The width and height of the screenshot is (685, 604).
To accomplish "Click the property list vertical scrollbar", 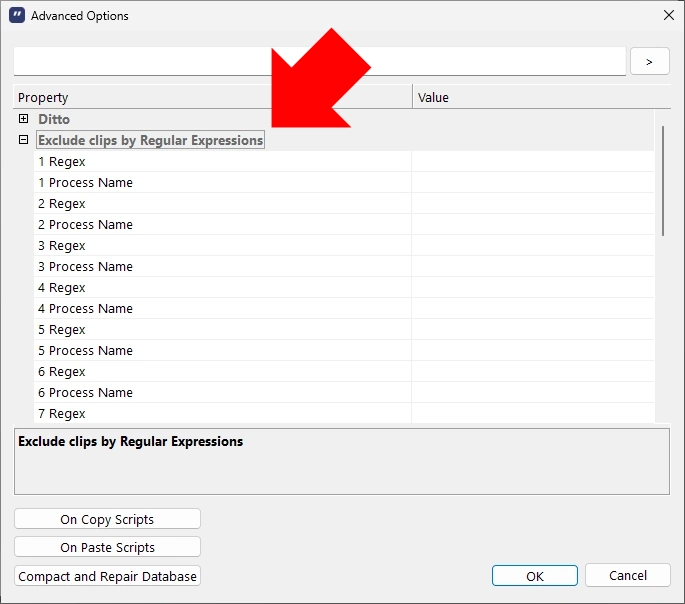I will pos(662,181).
